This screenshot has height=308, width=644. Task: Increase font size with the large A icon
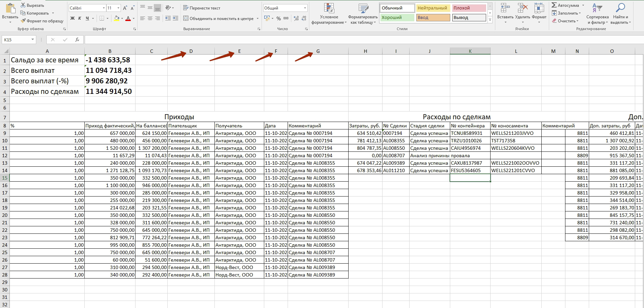(x=125, y=8)
